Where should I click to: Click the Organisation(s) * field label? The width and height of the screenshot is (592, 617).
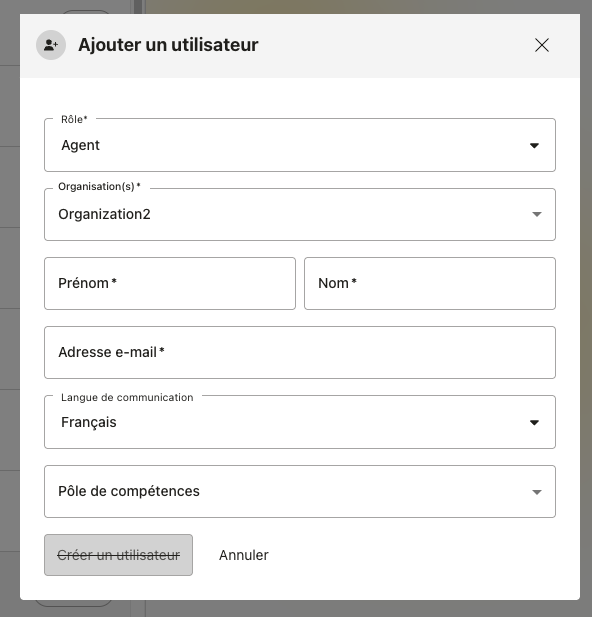[99, 187]
